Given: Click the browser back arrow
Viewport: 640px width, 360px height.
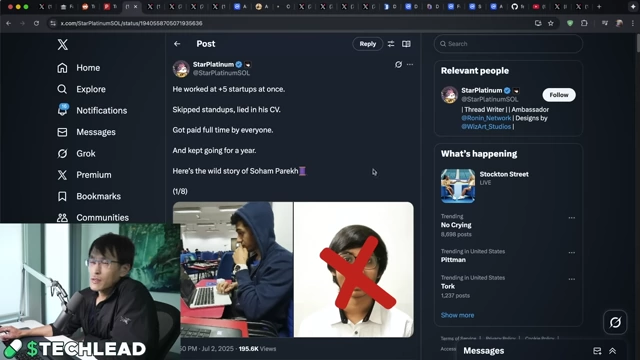Looking at the screenshot, I should (9, 23).
